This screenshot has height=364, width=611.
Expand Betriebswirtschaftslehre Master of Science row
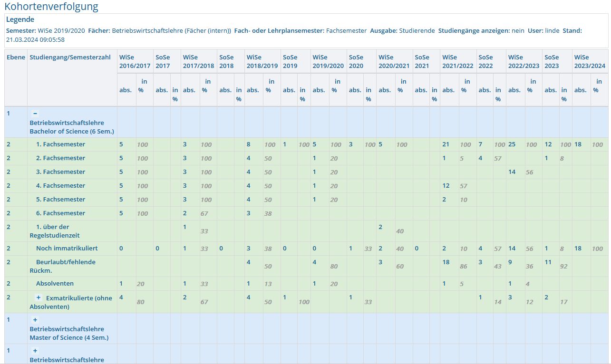[x=35, y=320]
